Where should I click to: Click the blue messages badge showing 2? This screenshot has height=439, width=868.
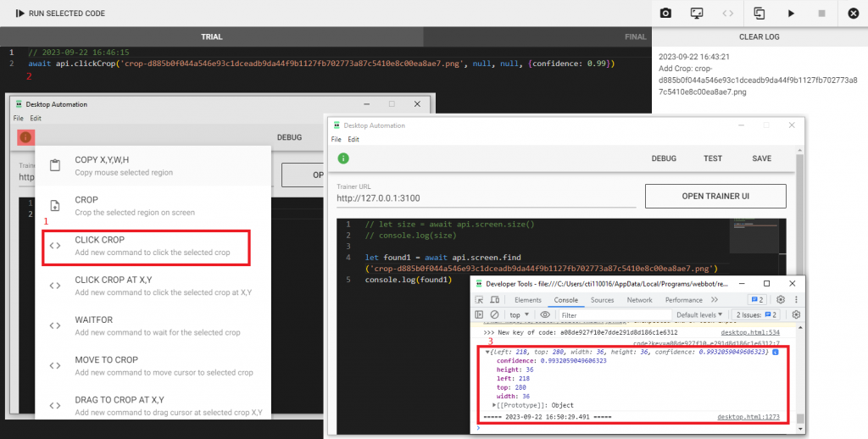click(757, 300)
